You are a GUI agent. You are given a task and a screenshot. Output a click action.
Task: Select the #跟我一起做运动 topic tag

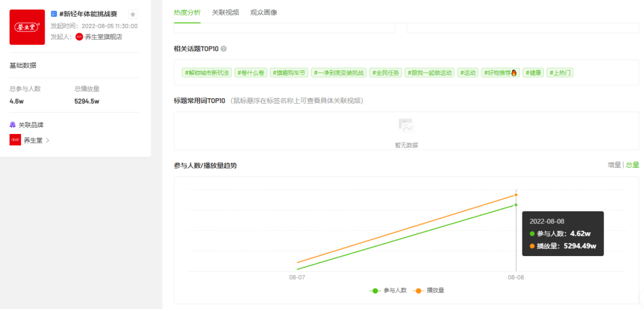tap(429, 73)
